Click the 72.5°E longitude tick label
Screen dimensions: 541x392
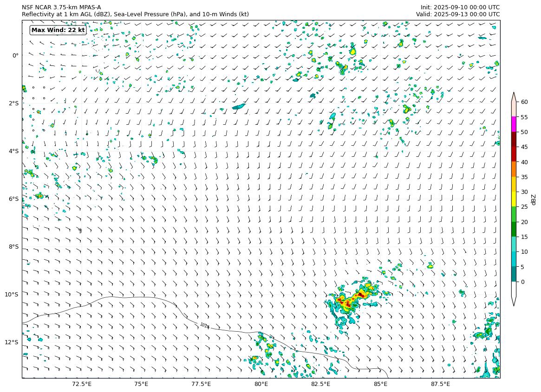(x=82, y=384)
